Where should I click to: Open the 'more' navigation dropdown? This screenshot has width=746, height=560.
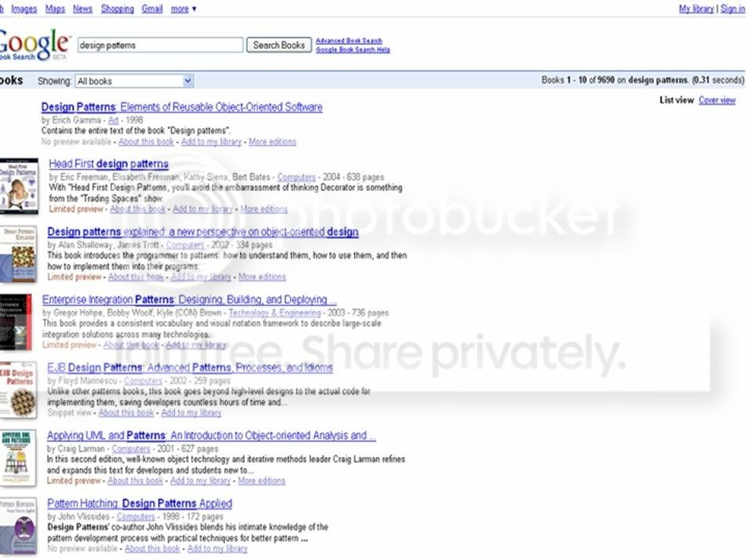click(184, 9)
